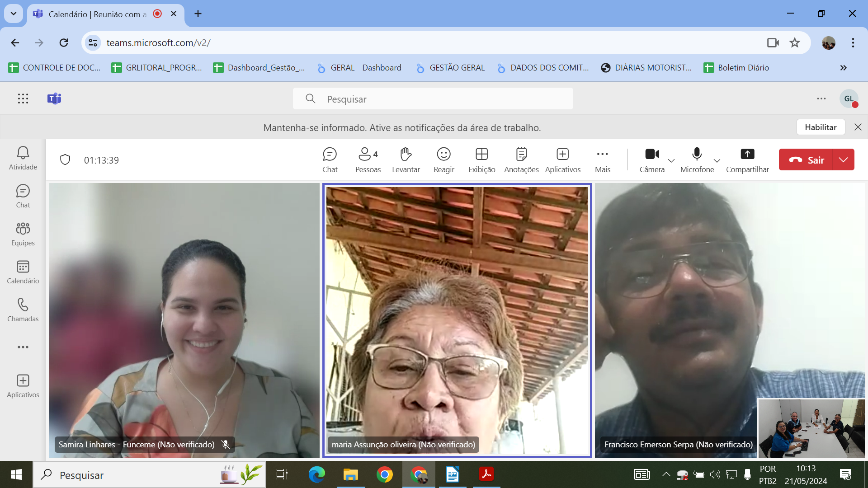The height and width of the screenshot is (488, 868).
Task: Open the meeting Chat panel
Action: 330,160
